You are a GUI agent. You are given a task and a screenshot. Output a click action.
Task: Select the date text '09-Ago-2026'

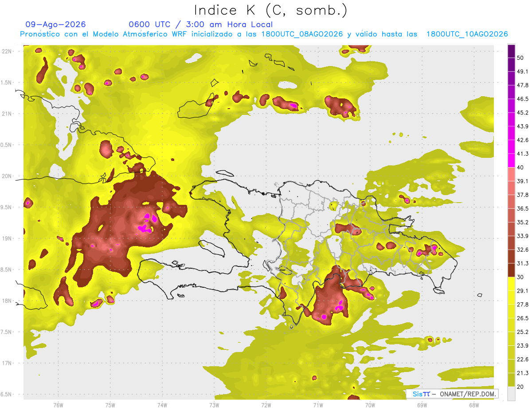click(x=56, y=24)
